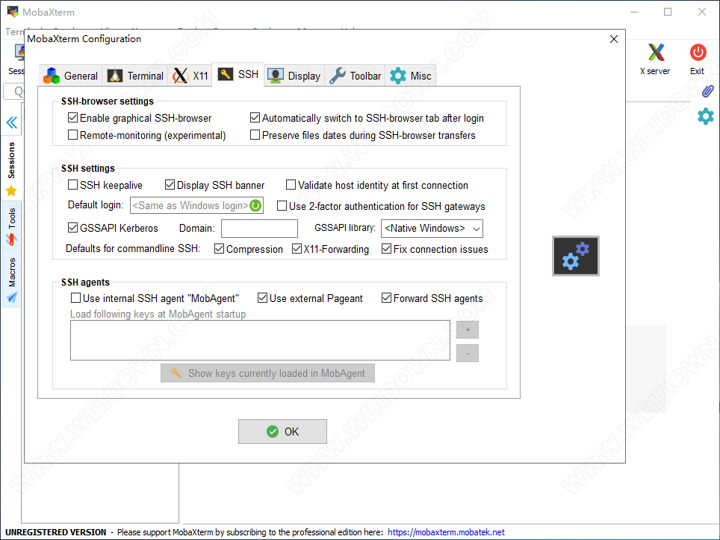Click the teal settings gear icon
This screenshot has width=720, height=540.
point(706,116)
